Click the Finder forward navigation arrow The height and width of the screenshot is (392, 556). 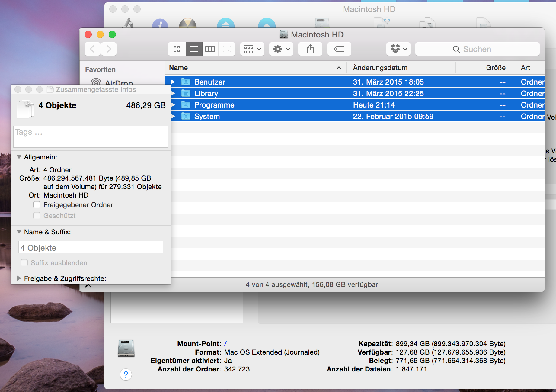click(109, 49)
